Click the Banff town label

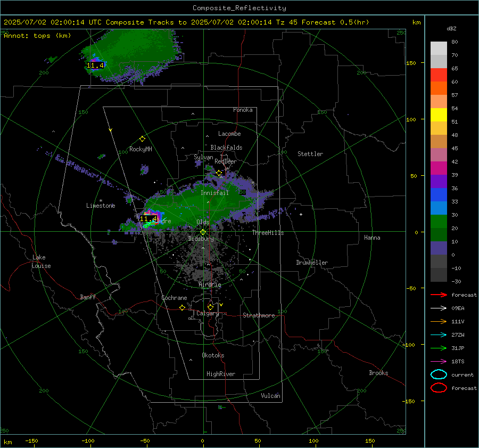88,297
